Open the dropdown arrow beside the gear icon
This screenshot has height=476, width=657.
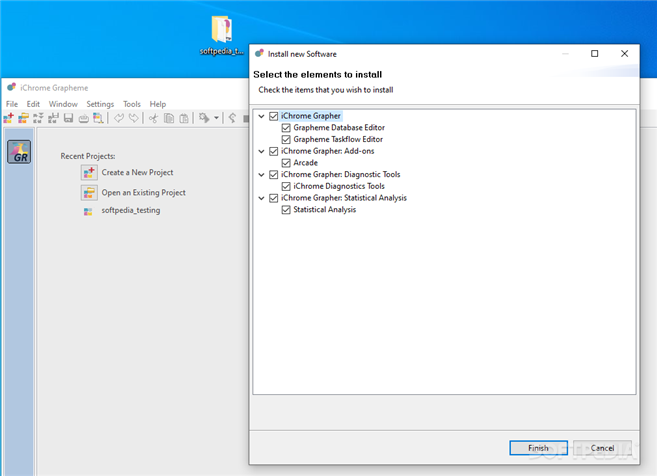(216, 118)
